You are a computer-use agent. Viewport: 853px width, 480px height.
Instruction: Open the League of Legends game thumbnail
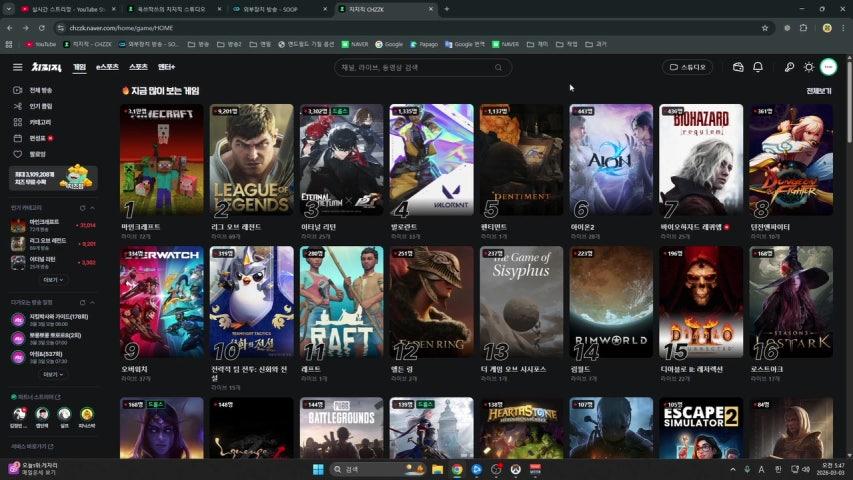pyautogui.click(x=252, y=160)
